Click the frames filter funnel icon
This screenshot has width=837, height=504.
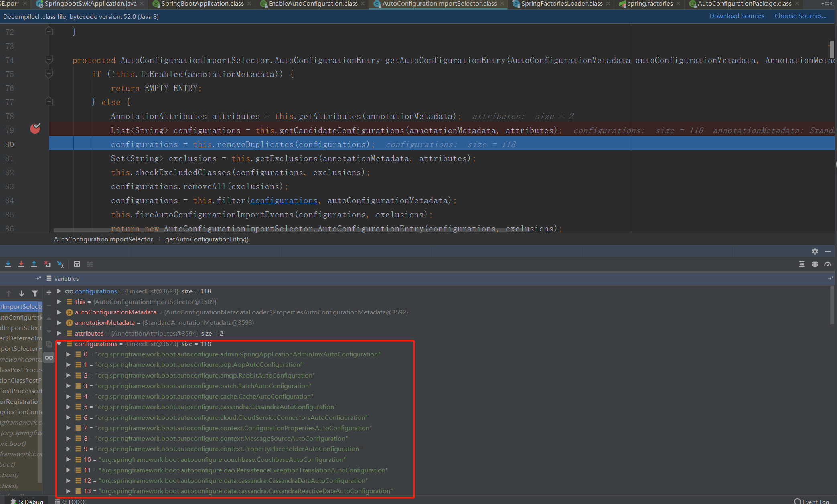tap(35, 293)
